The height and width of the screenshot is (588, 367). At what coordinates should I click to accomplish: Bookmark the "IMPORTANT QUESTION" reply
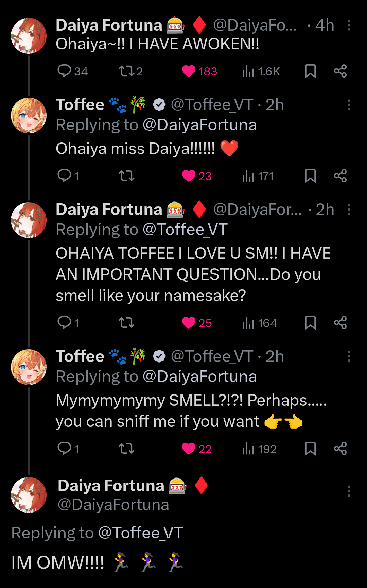pos(310,323)
